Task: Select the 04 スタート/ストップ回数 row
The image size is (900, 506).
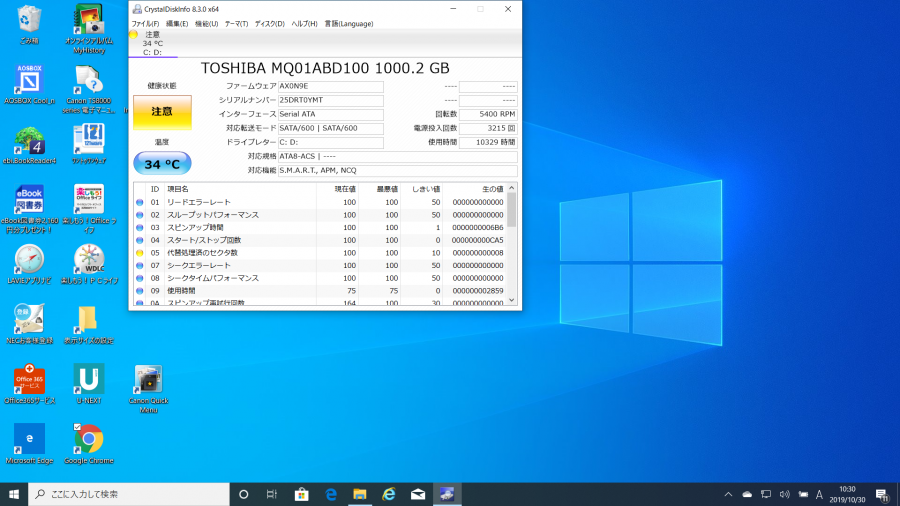Action: click(320, 240)
